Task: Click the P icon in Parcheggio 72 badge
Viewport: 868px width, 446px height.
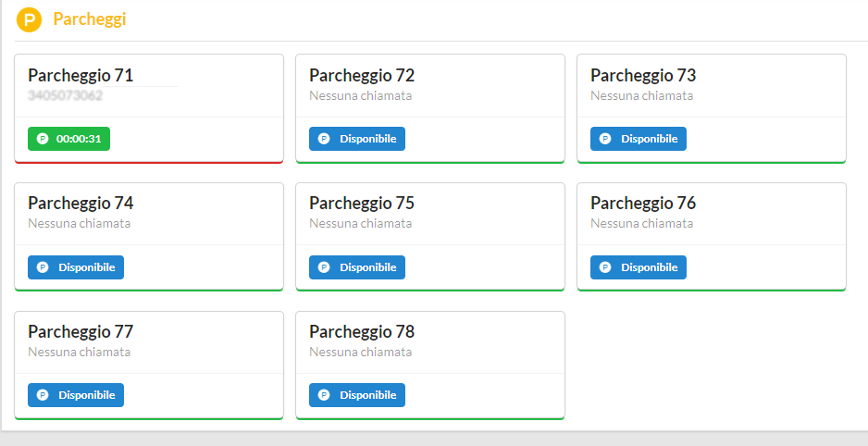Action: (324, 139)
